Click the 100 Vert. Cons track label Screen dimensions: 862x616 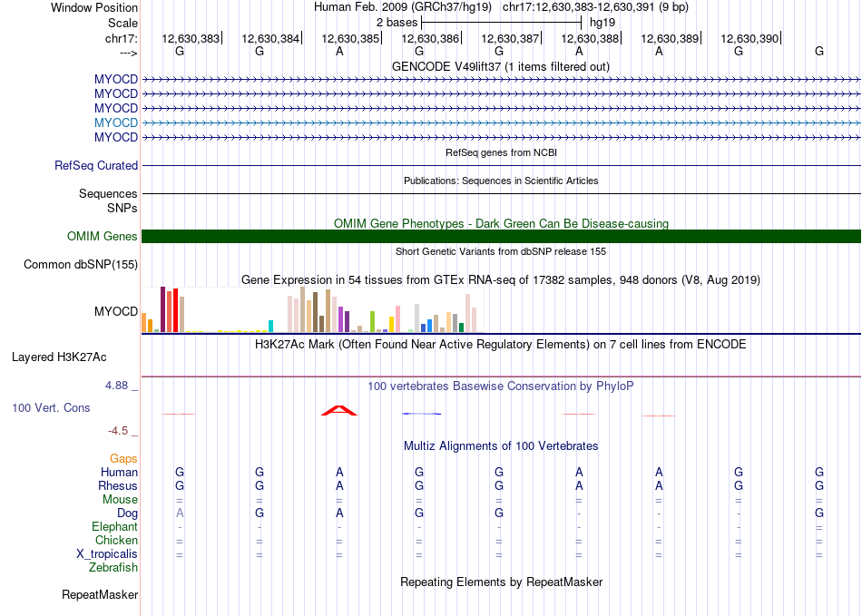point(51,408)
